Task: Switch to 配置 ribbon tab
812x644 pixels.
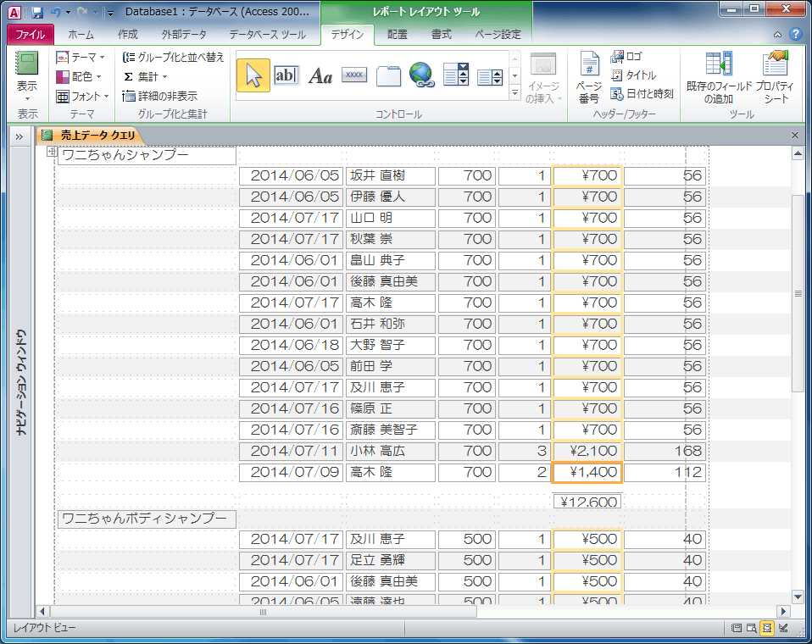Action: (398, 35)
